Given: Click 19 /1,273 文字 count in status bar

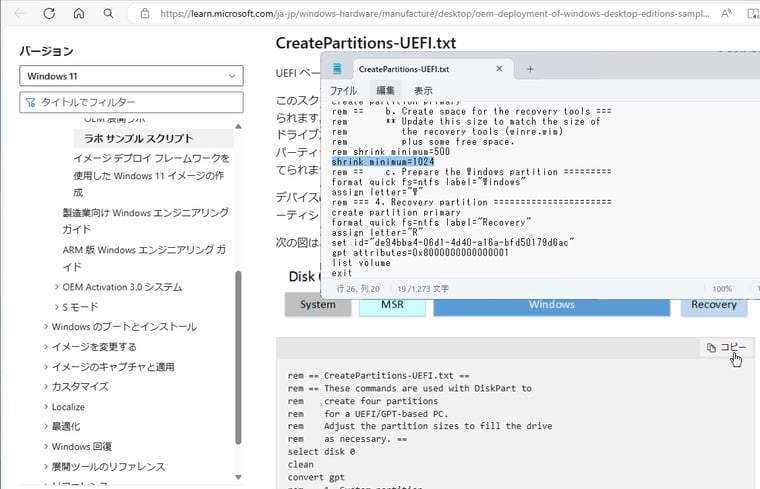Looking at the screenshot, I should [423, 289].
